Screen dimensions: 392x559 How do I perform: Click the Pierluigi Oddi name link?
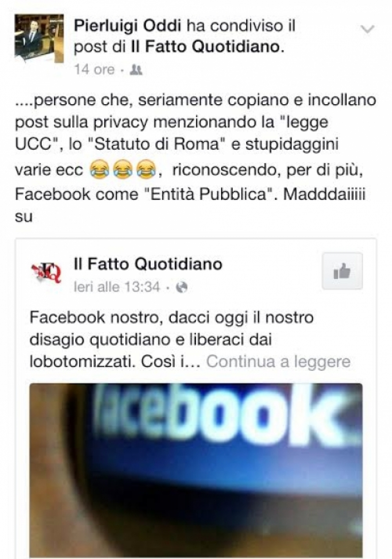[x=127, y=27]
